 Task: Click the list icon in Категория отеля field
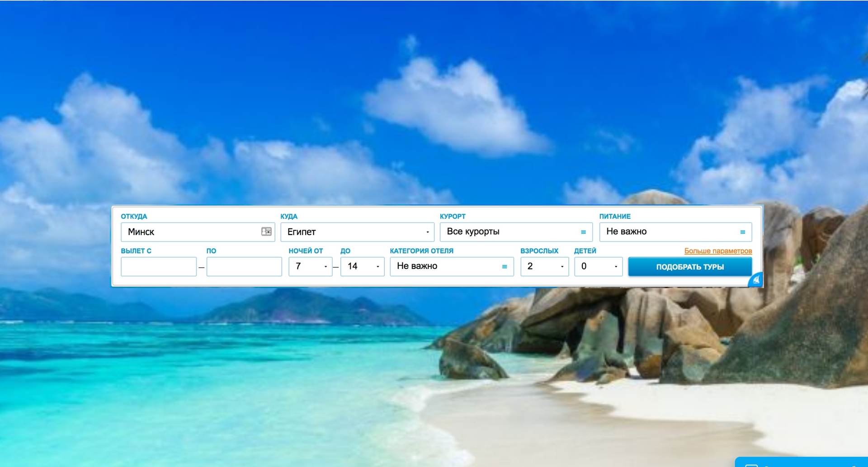pos(505,267)
